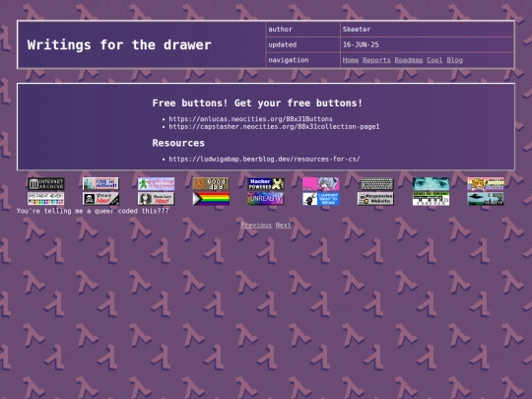Click the author name Skeeter

pos(357,30)
